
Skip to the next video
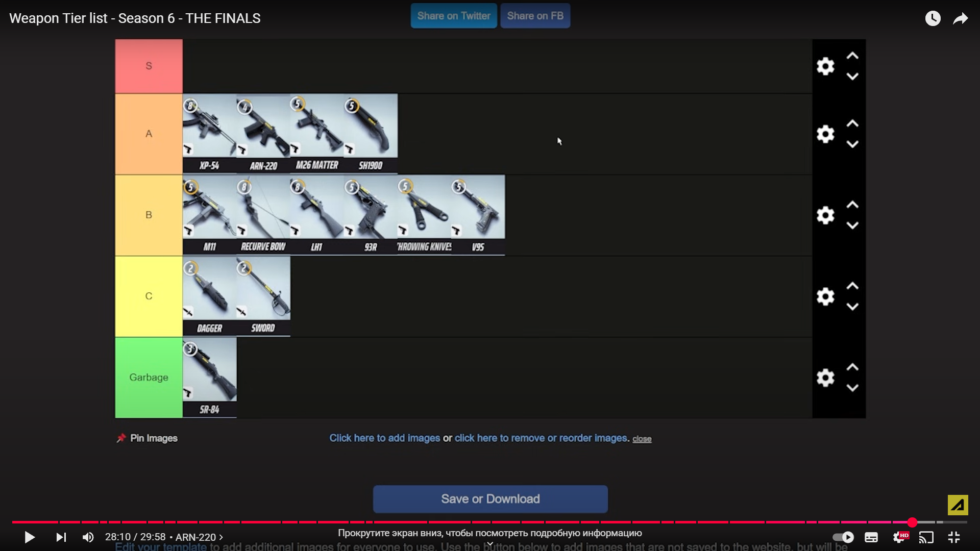[x=61, y=537]
